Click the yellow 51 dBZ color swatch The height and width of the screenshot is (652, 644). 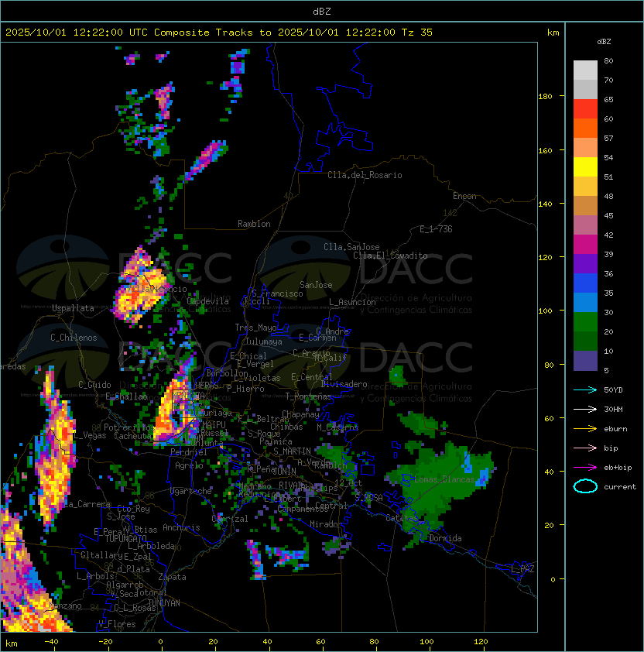tap(585, 167)
